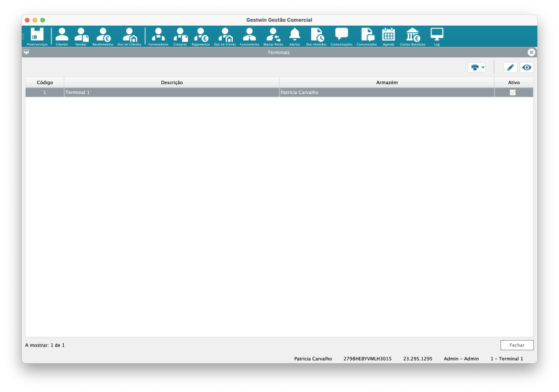Open the Prod/serviços module

tap(37, 36)
